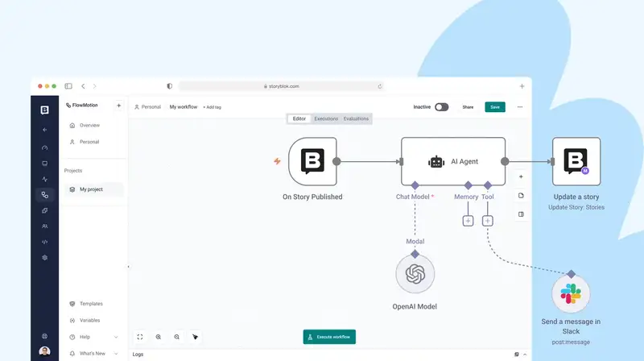Expand the What's New section
Image resolution: width=644 pixels, height=361 pixels.
coord(116,353)
